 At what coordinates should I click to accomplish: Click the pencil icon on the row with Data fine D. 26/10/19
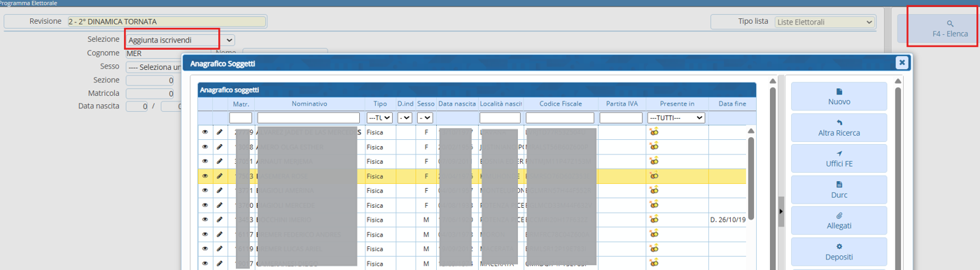[x=220, y=220]
